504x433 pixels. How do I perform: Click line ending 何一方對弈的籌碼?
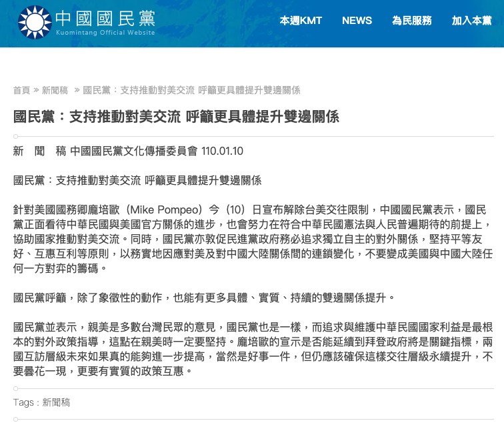click(x=59, y=268)
